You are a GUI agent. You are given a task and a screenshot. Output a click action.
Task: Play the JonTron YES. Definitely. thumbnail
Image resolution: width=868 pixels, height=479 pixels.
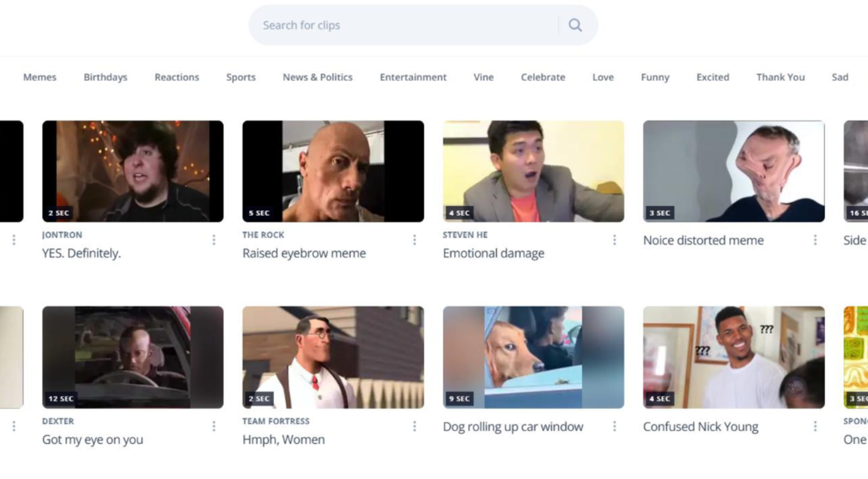[133, 171]
